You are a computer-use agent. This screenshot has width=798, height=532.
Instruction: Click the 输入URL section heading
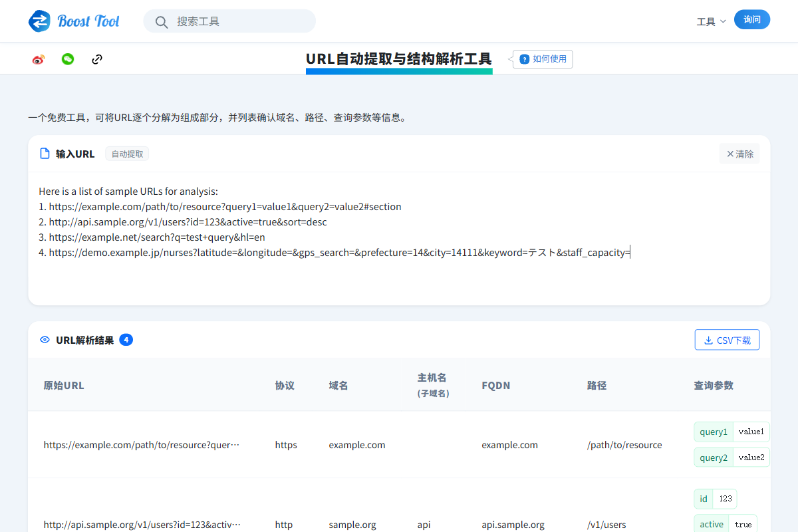75,154
